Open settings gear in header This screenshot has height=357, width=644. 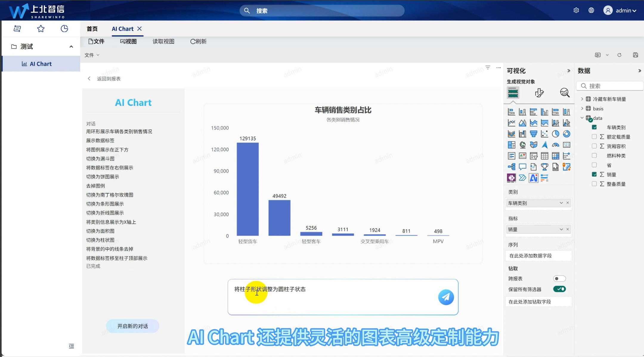576,10
